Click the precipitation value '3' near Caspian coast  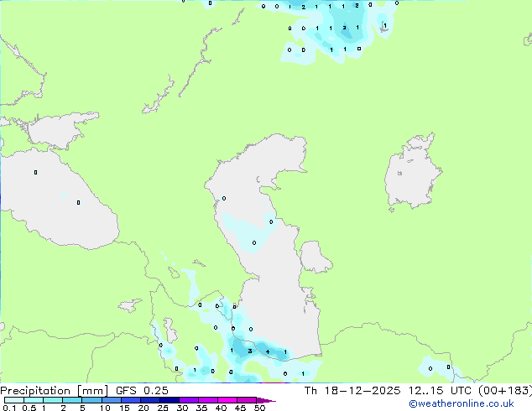click(x=250, y=351)
